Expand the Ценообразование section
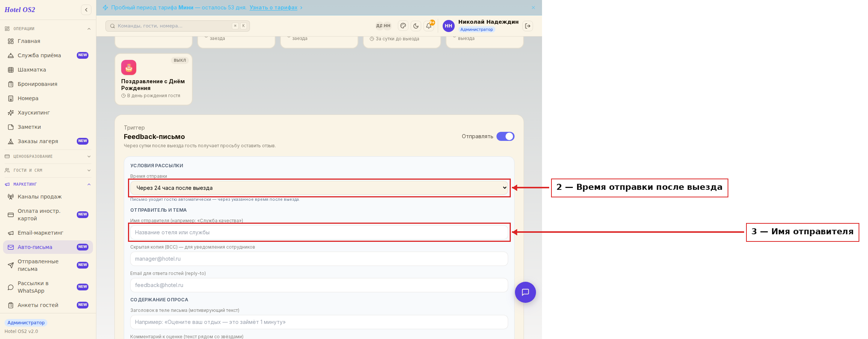The height and width of the screenshot is (339, 868). 48,156
